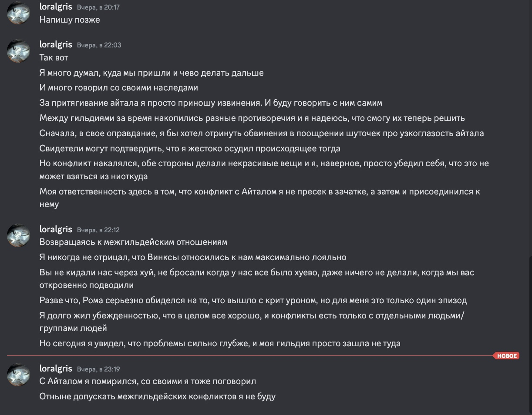Click message "Свидетели могут подтвердить..."
This screenshot has height=415, width=532.
[x=190, y=149]
